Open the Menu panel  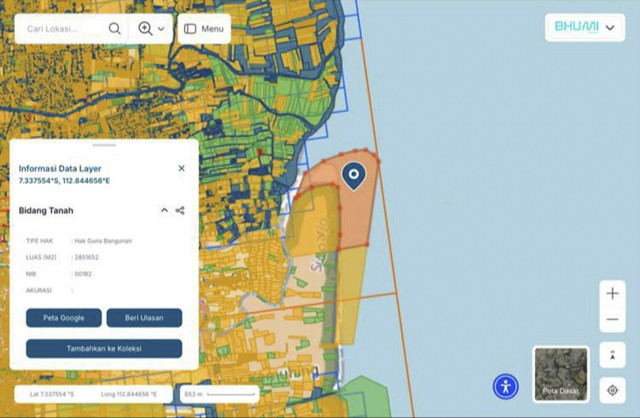pyautogui.click(x=203, y=29)
